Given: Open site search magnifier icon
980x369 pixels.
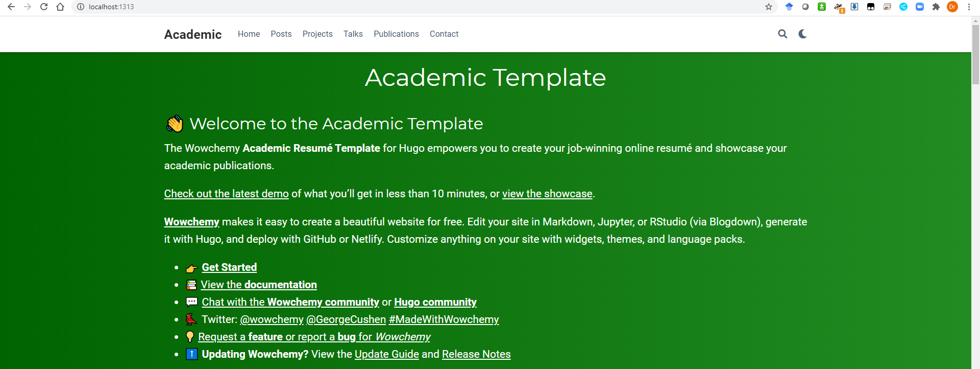Looking at the screenshot, I should [x=782, y=34].
